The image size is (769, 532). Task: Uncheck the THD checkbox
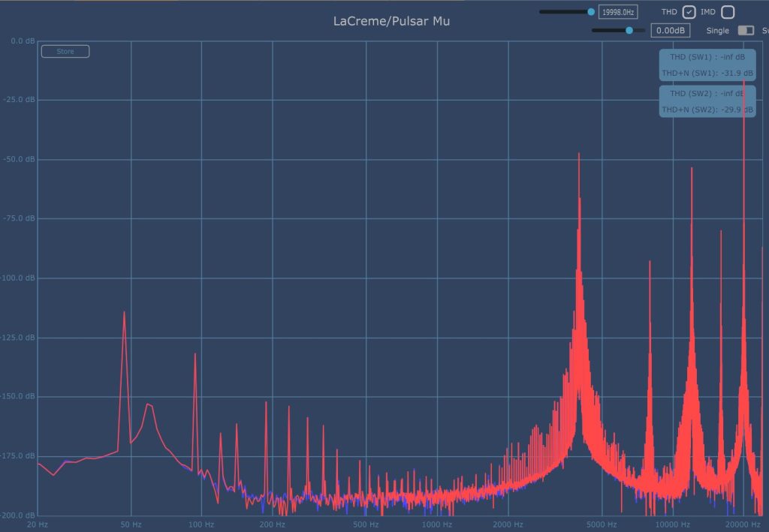pyautogui.click(x=689, y=12)
